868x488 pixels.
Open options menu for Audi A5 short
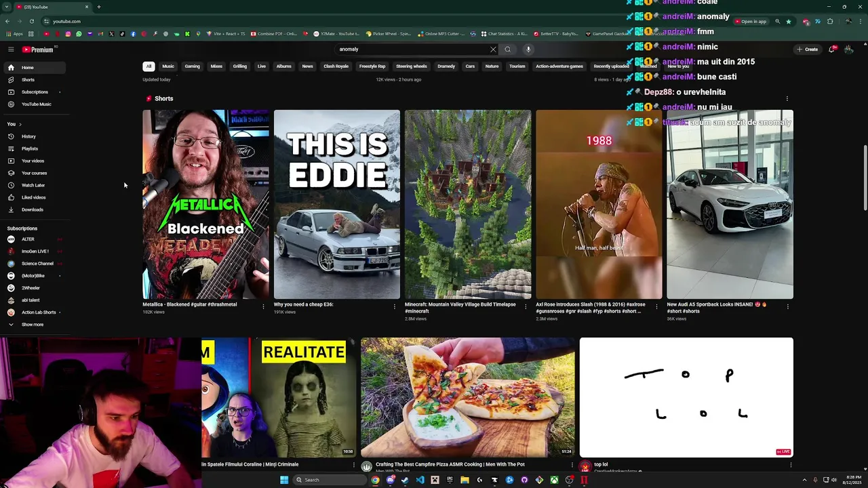[787, 306]
